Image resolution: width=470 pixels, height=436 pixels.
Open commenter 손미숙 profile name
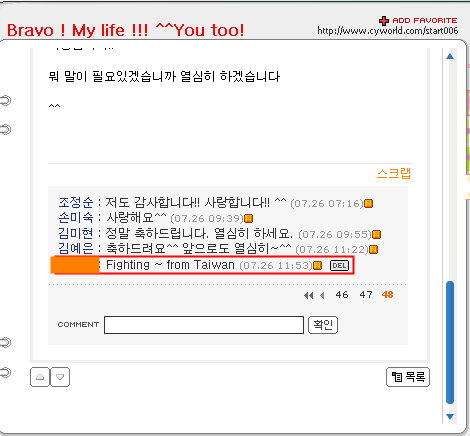pyautogui.click(x=76, y=218)
